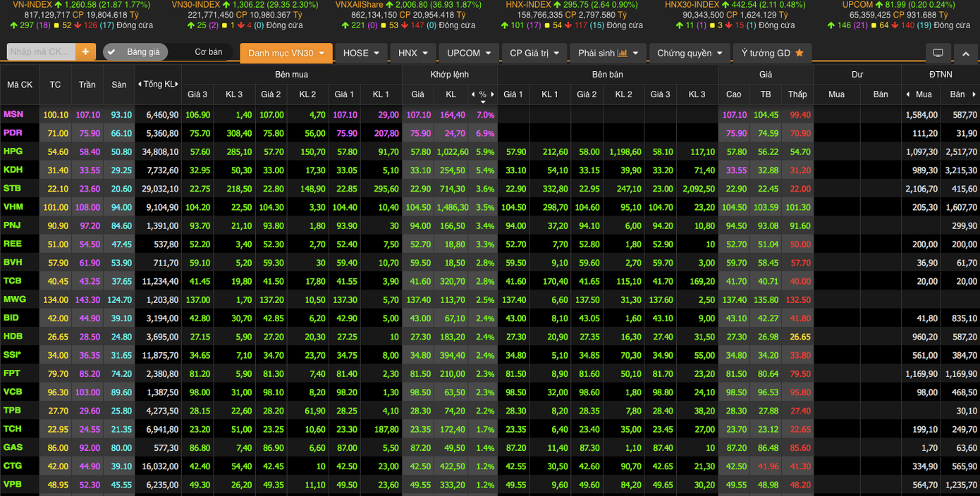The width and height of the screenshot is (980, 496).
Task: Click the right arrow next to % column
Action: point(493,94)
